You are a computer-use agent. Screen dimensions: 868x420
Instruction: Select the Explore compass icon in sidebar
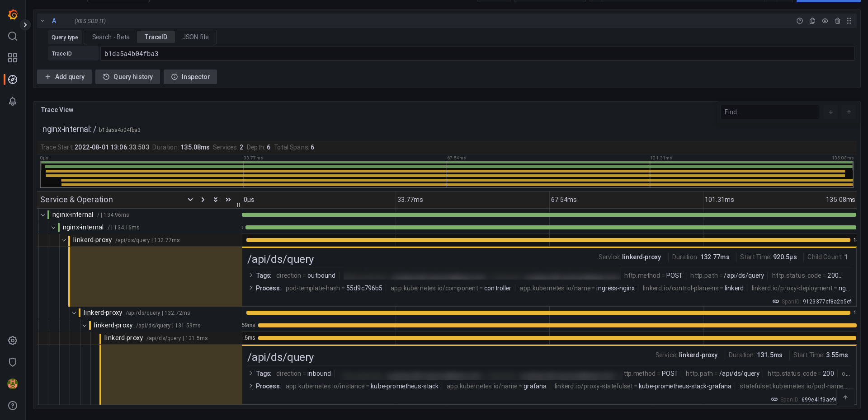click(x=13, y=79)
